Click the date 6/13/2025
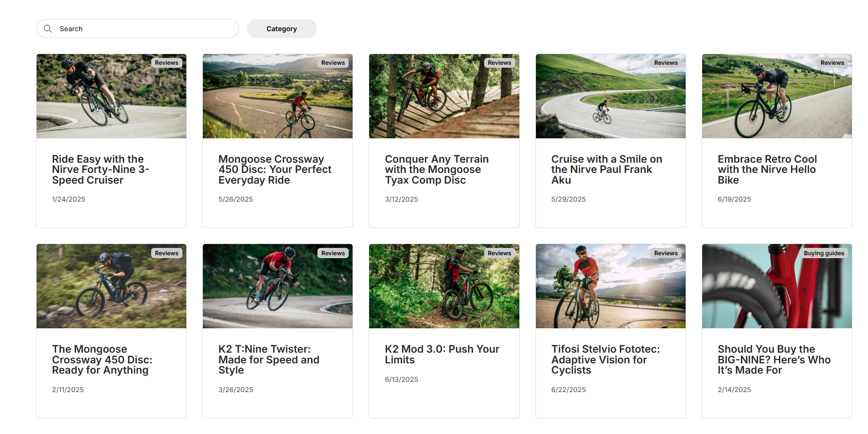This screenshot has width=868, height=434. [401, 379]
